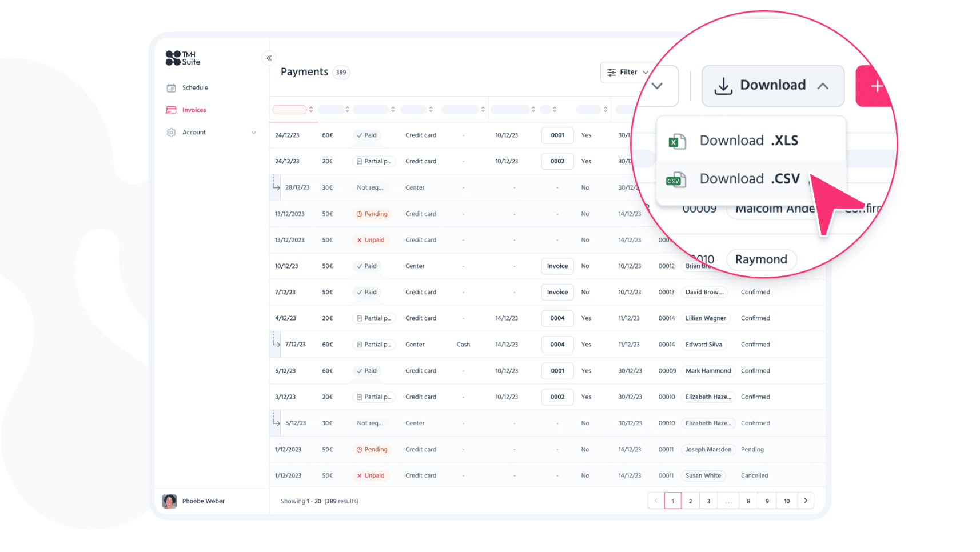Open the Elizabeth Haze... chip in the 3/12/23 row
The height and width of the screenshot is (552, 980).
[708, 397]
